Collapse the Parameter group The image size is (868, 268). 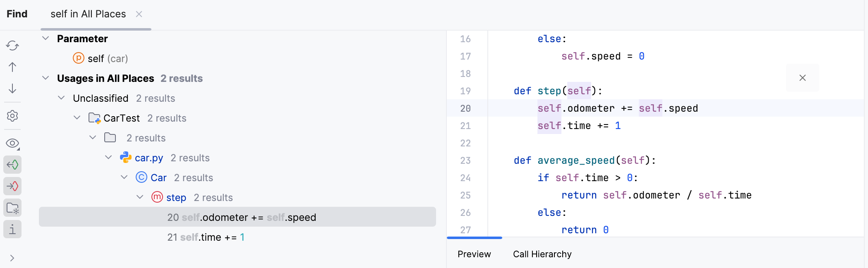tap(46, 38)
